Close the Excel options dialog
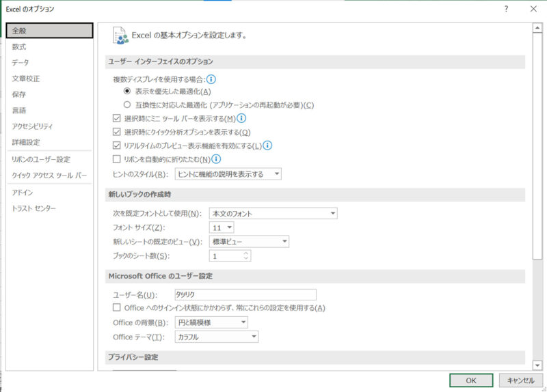Image resolution: width=547 pixels, height=392 pixels. click(533, 9)
